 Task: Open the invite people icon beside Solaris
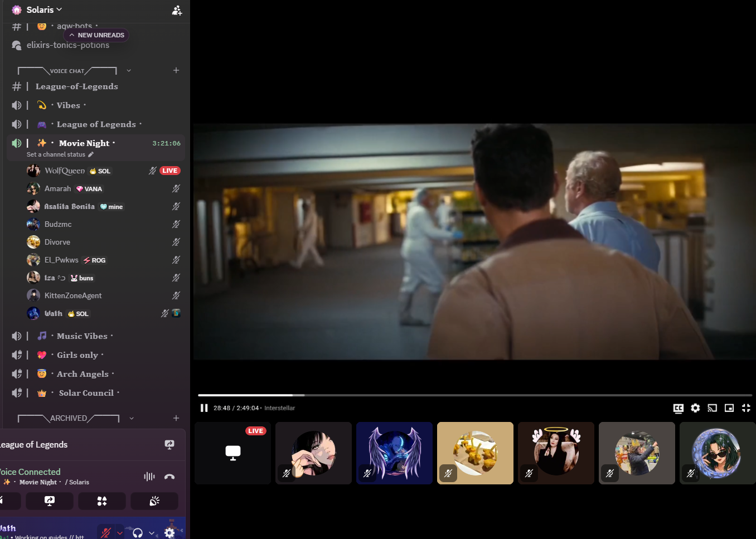pos(177,10)
